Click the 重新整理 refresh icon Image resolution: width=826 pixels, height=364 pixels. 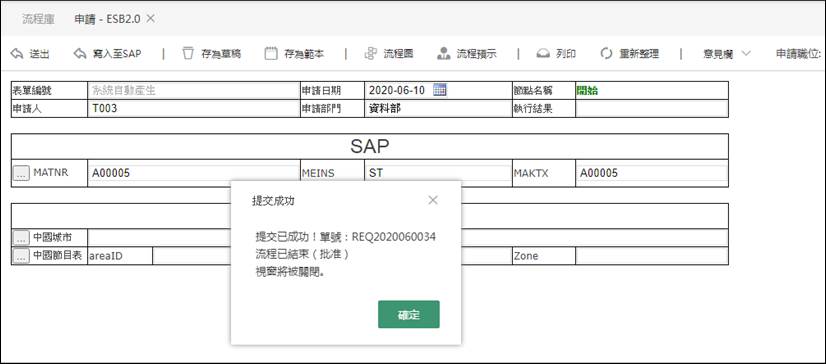[606, 53]
